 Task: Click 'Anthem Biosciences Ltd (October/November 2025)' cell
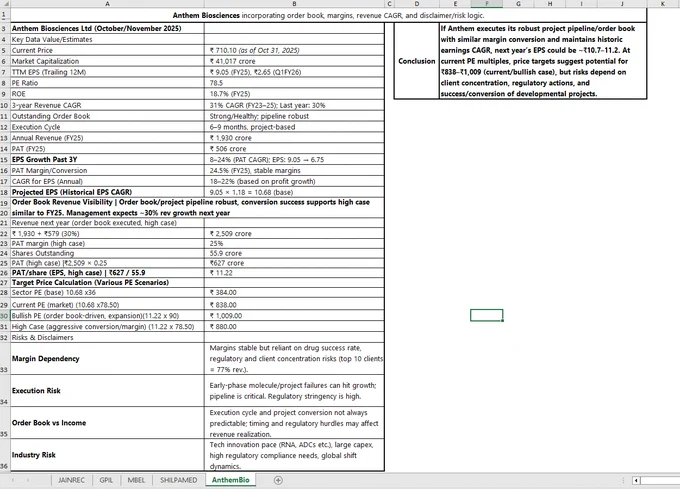pyautogui.click(x=107, y=28)
